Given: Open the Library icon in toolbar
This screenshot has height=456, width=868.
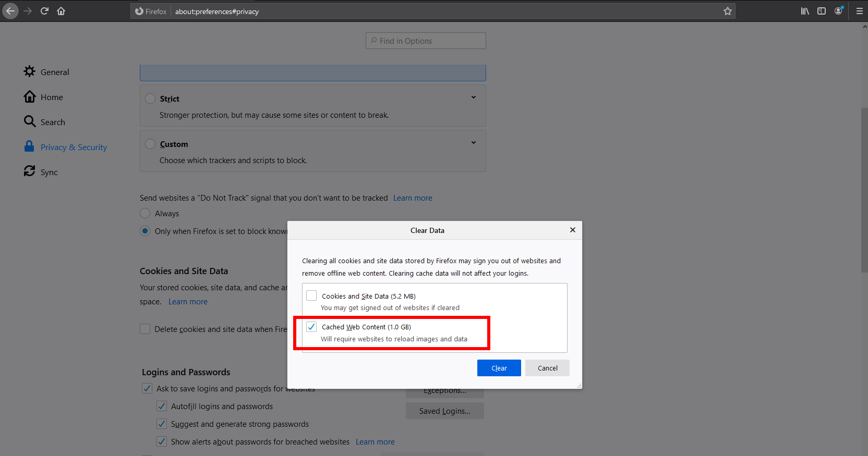Looking at the screenshot, I should (x=805, y=11).
